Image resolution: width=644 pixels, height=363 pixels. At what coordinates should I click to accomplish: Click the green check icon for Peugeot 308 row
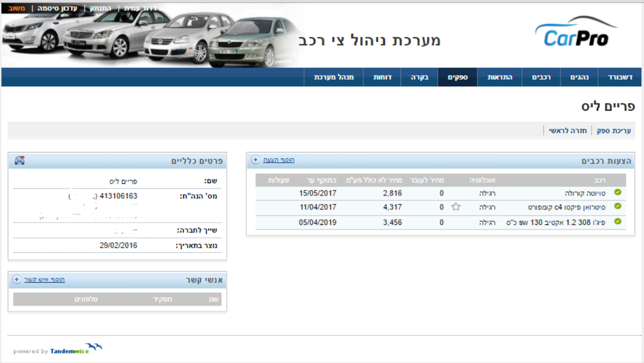click(x=618, y=222)
